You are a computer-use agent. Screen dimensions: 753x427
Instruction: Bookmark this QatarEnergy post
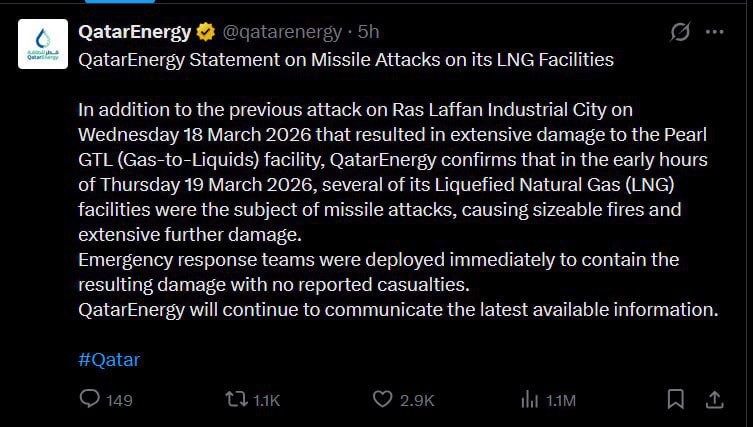(676, 399)
